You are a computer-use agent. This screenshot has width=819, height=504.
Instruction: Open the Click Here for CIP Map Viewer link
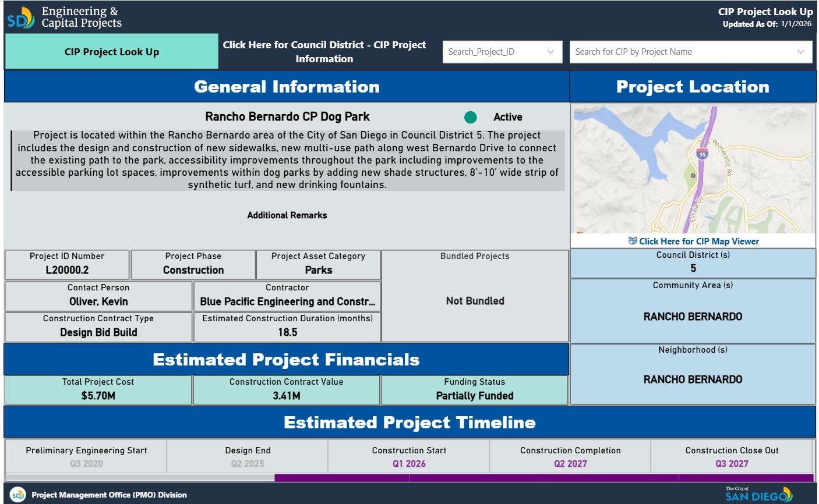click(x=699, y=241)
